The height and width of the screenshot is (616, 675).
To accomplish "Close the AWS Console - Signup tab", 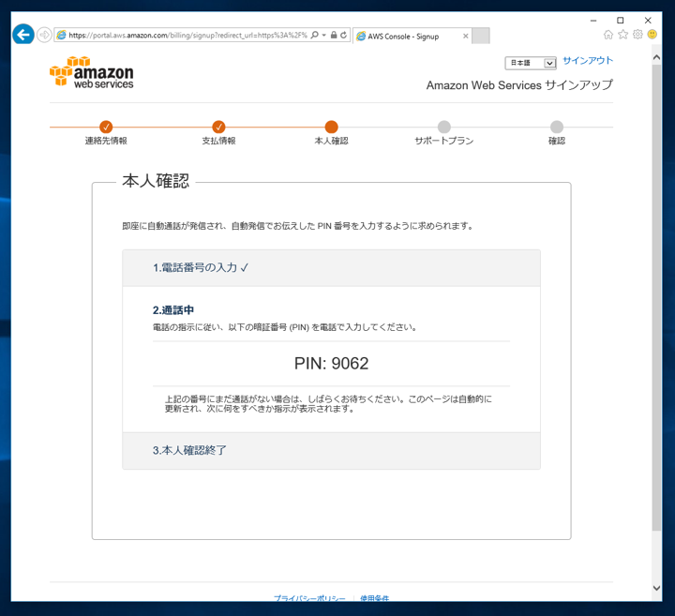I will [x=465, y=37].
